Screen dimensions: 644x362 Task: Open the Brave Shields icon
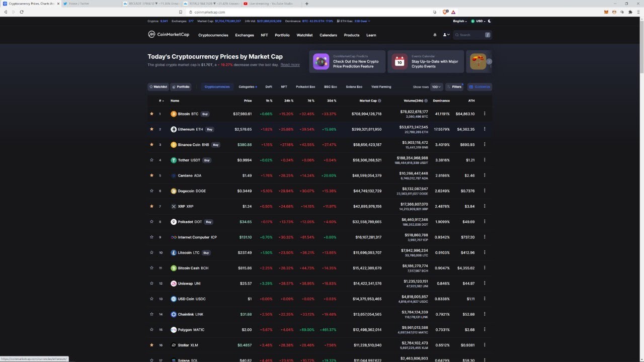tap(445, 12)
